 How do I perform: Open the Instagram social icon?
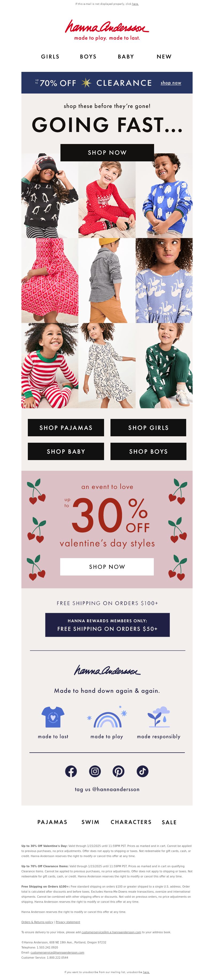[95, 771]
